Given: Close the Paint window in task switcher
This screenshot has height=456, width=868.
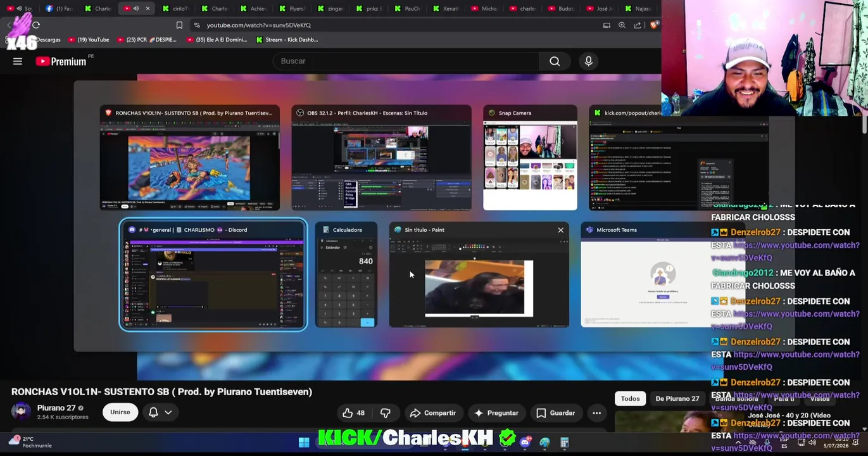Looking at the screenshot, I should [x=560, y=230].
